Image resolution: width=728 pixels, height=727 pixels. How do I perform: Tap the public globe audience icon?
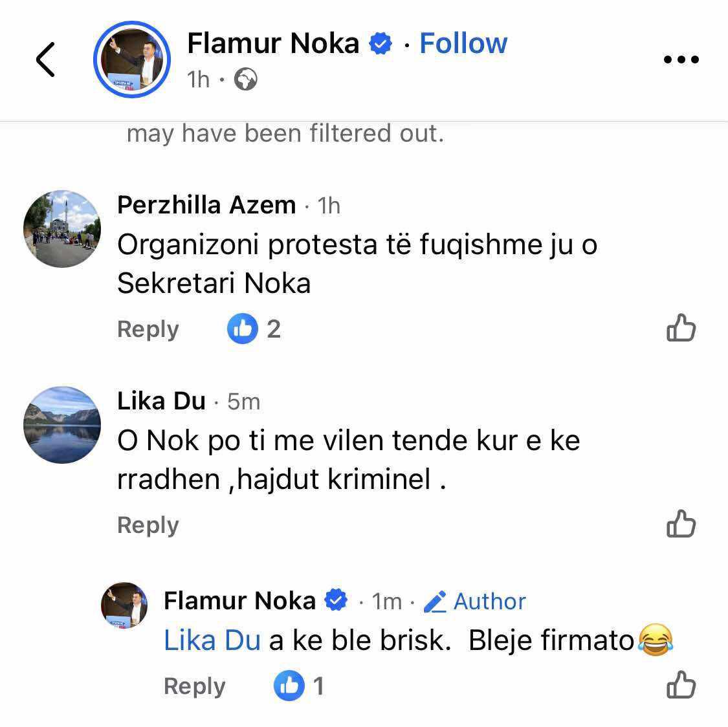tap(245, 80)
